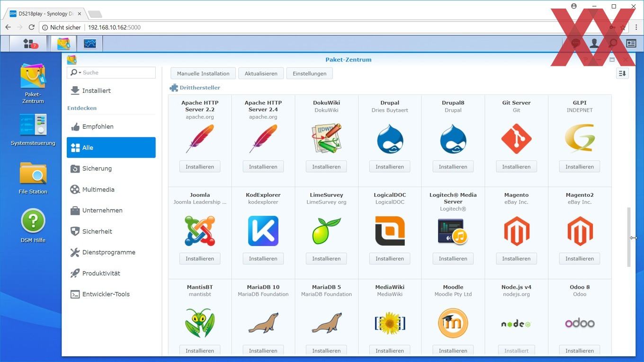Click the package list vertical scrollbar
This screenshot has width=644, height=362.
click(629, 237)
